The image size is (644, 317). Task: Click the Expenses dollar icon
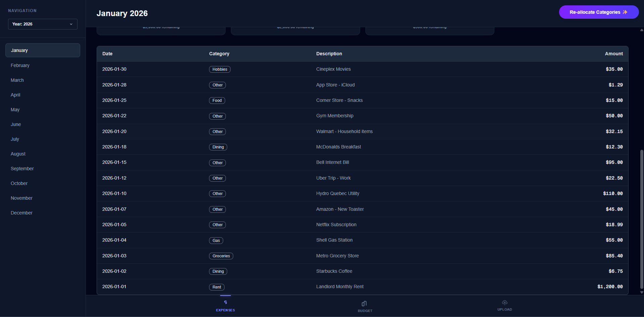(x=226, y=302)
